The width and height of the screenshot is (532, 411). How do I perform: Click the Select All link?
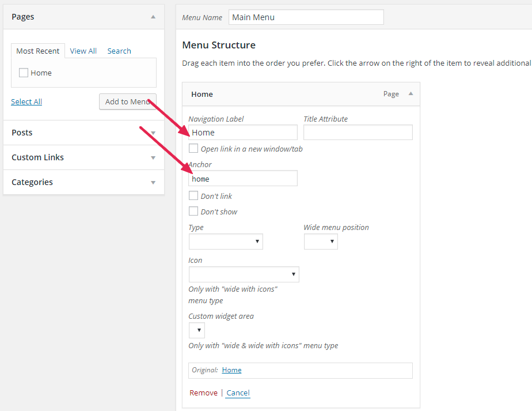point(26,101)
